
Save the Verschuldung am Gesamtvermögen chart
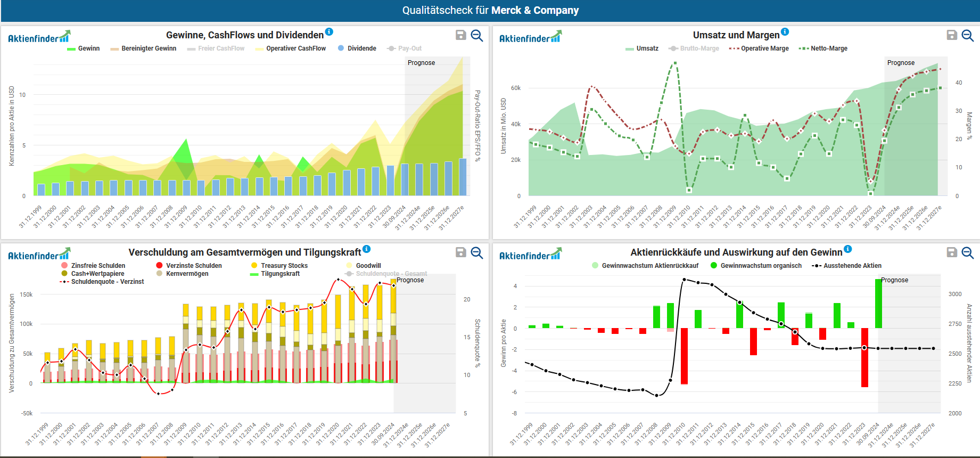coord(461,252)
